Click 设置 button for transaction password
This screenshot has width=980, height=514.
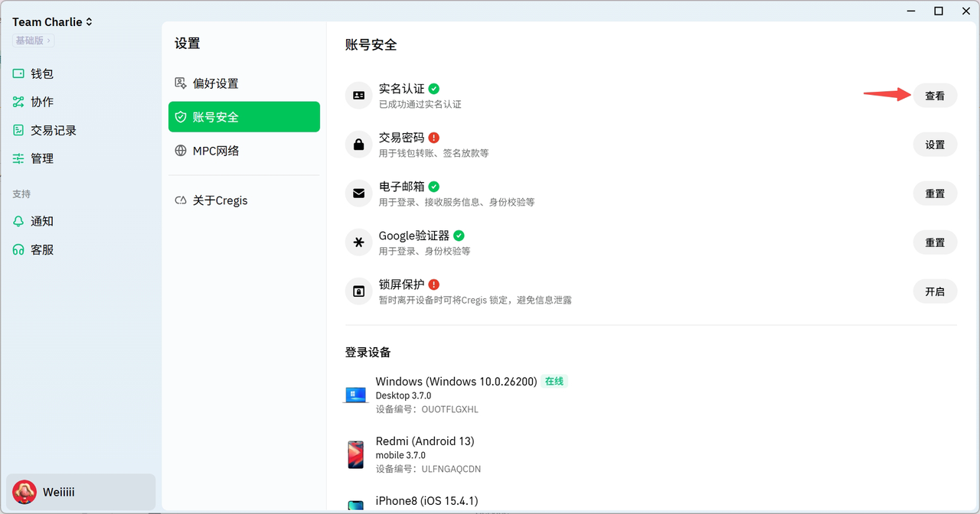935,145
